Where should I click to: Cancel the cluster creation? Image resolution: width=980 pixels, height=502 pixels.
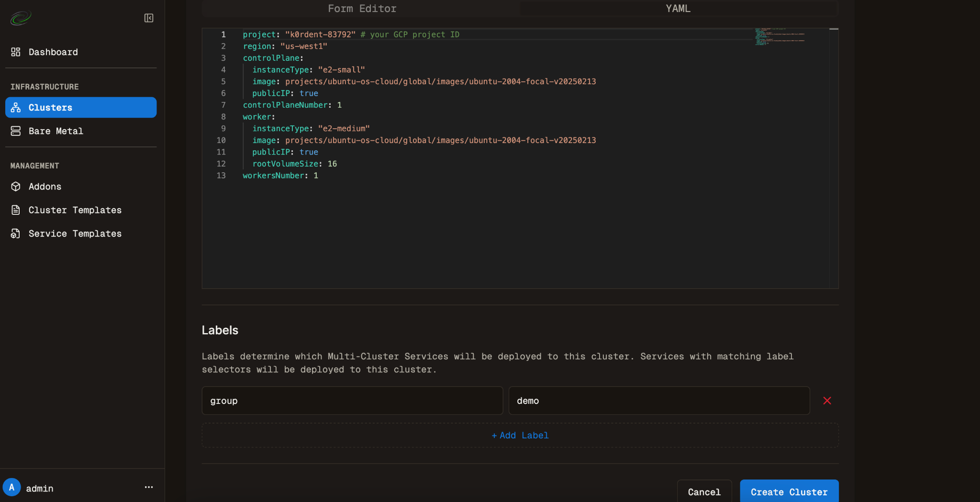[x=704, y=491]
